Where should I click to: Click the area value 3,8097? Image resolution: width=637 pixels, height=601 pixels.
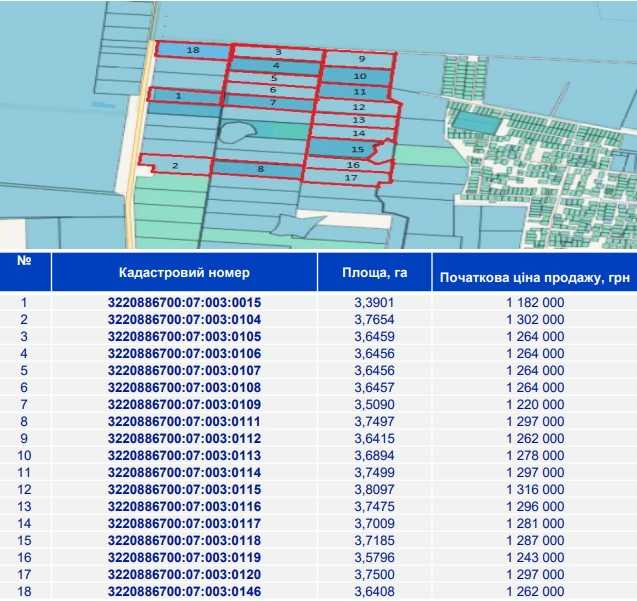pos(374,489)
